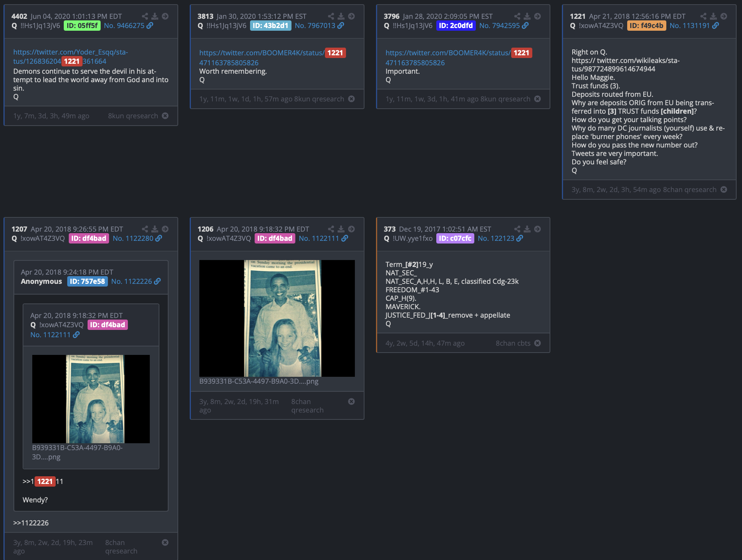This screenshot has width=742, height=560.
Task: Click download icon on post 3796
Action: tap(527, 16)
